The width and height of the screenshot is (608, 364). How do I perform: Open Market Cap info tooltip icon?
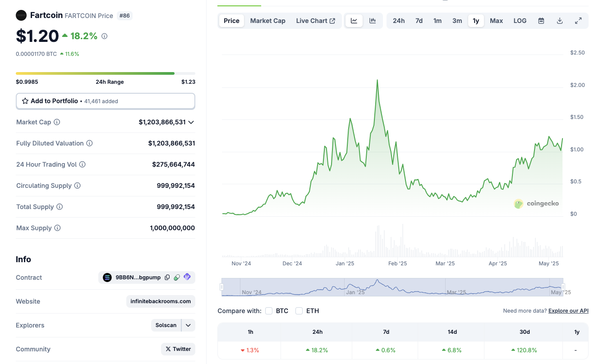(57, 122)
